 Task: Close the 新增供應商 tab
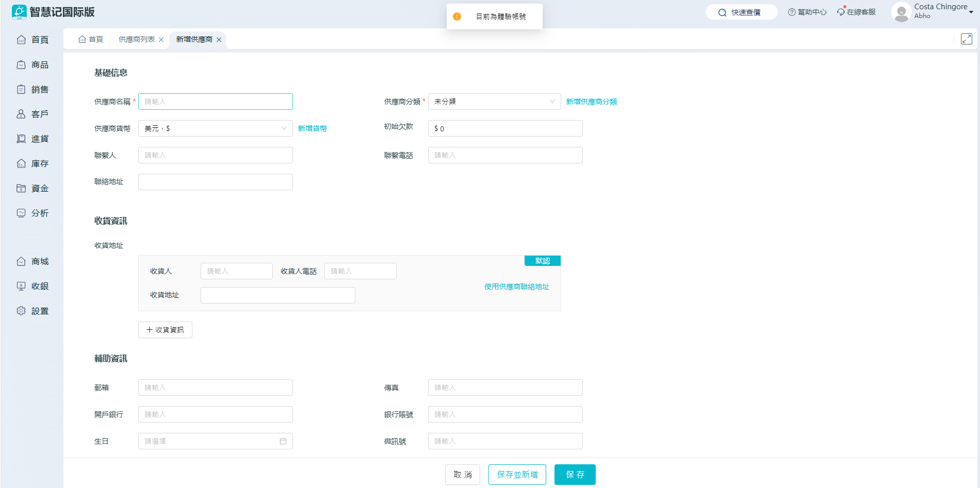click(219, 40)
